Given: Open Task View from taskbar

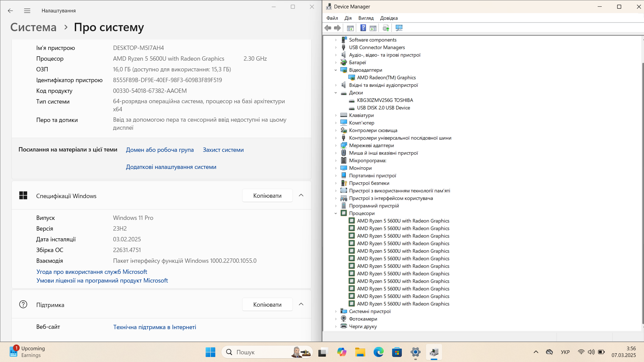Looking at the screenshot, I should 322,352.
